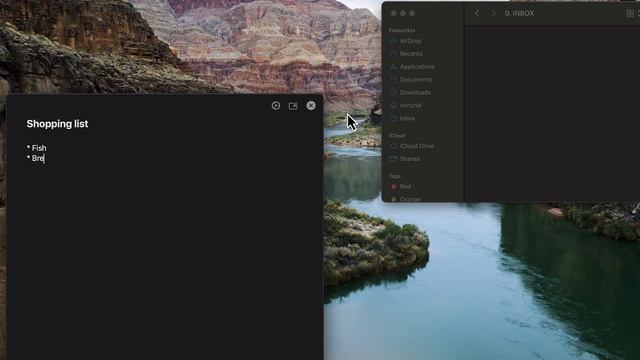
Task: Open the Inbox folder in Finder sidebar
Action: point(407,118)
